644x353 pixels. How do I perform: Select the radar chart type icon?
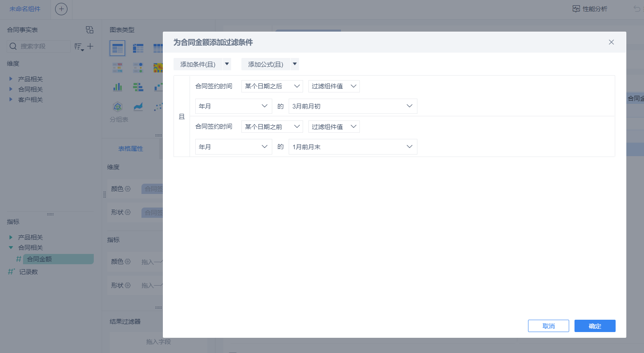click(x=118, y=107)
